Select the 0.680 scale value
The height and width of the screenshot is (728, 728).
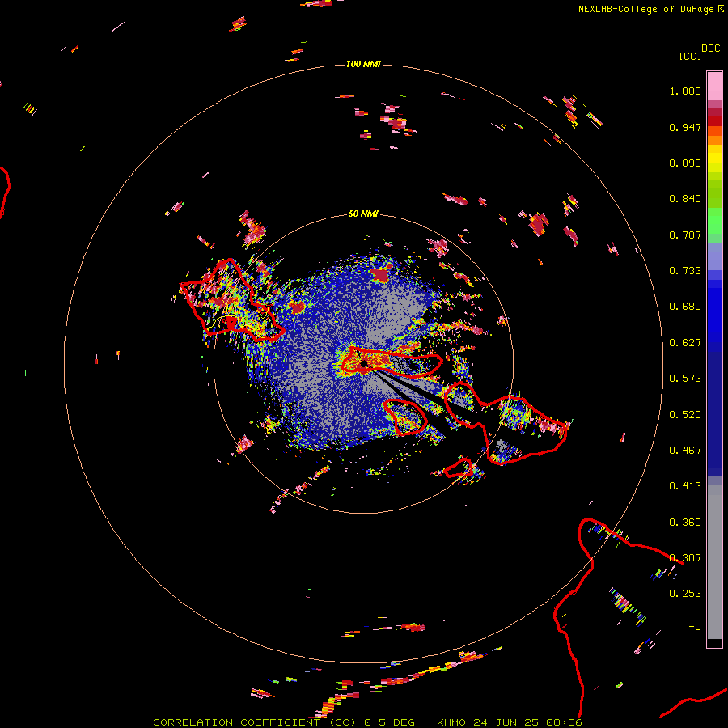[685, 307]
